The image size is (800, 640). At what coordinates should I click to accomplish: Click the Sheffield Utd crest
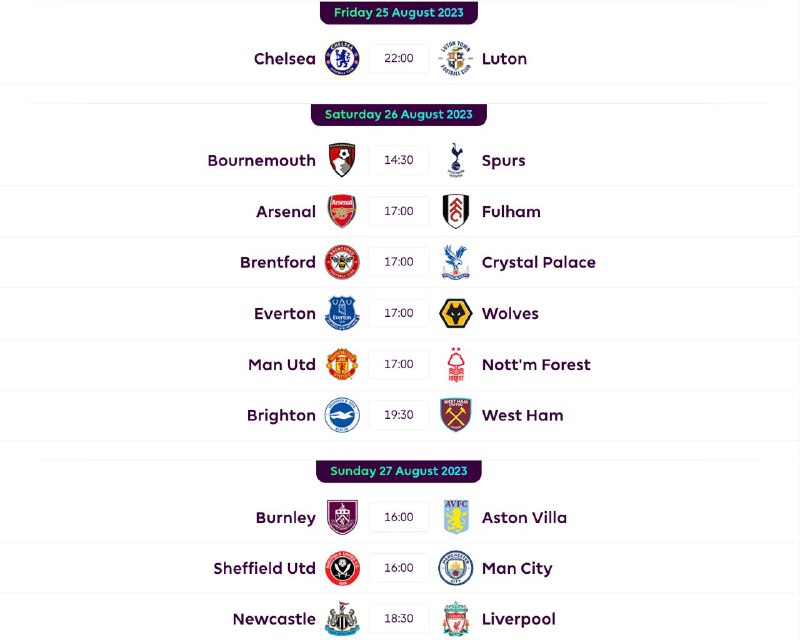tap(342, 569)
